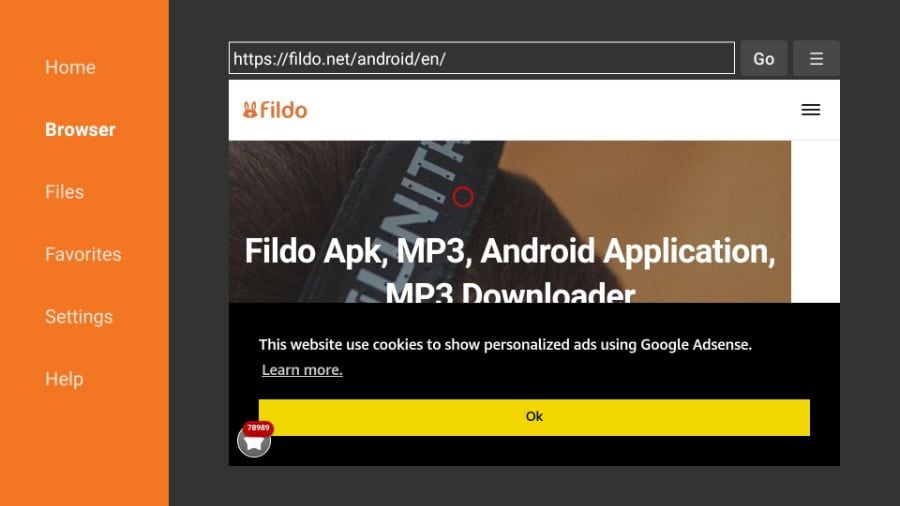
Task: Click the orange Fildo wordmark text
Action: (284, 110)
